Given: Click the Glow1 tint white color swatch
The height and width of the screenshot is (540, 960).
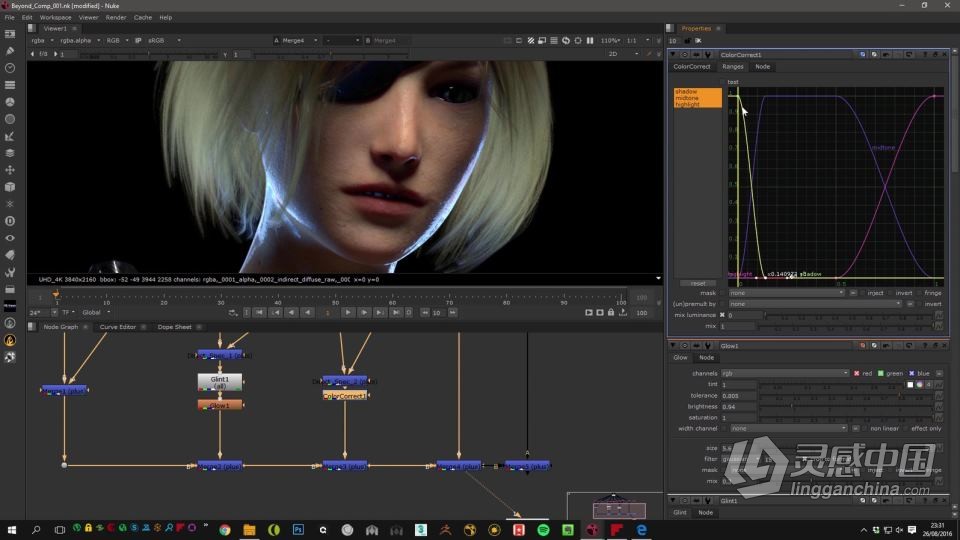Looking at the screenshot, I should 910,384.
